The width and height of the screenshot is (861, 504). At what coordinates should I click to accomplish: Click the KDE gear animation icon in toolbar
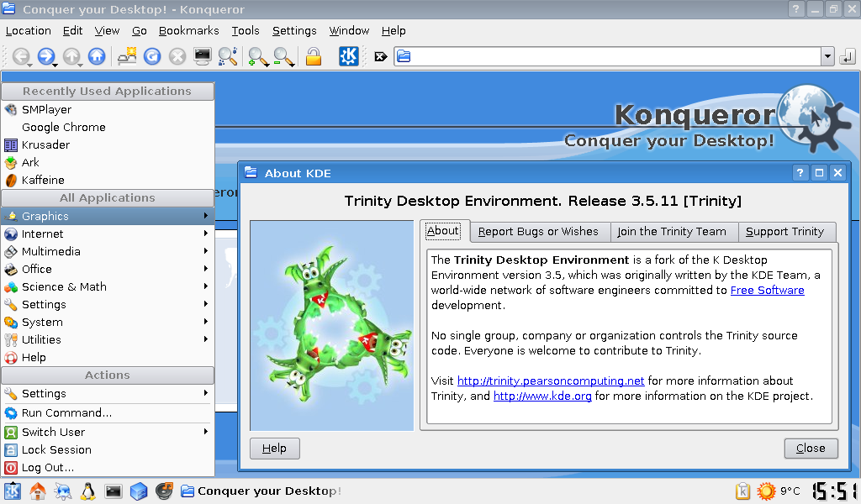(348, 56)
